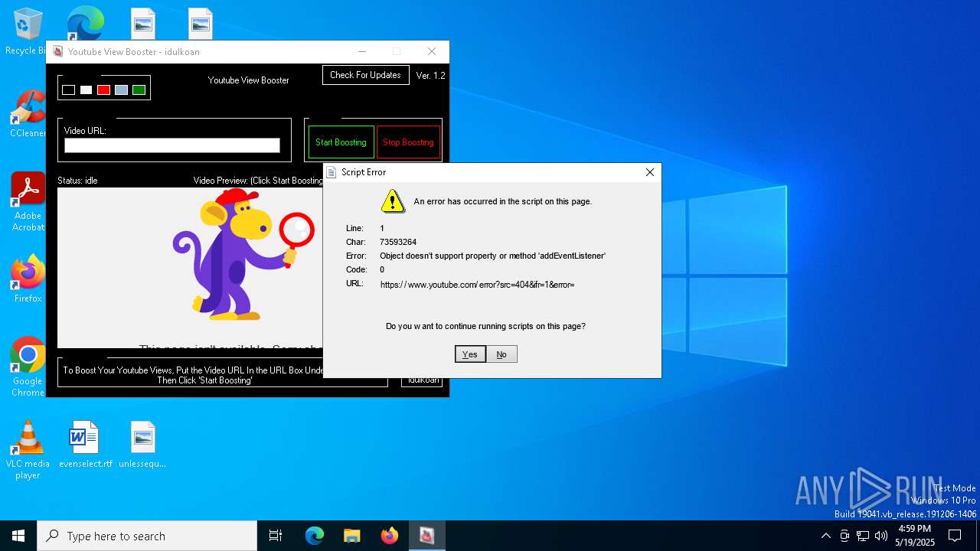Click the taskbar search box
The height and width of the screenshot is (551, 980).
click(147, 536)
